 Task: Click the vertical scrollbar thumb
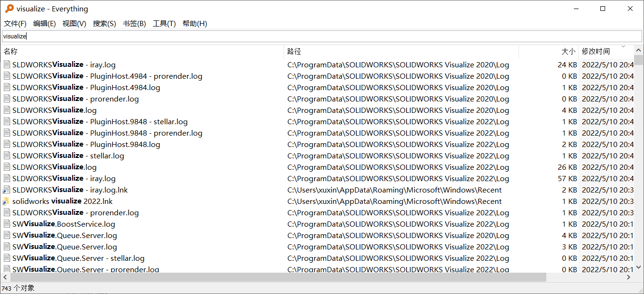click(x=639, y=60)
